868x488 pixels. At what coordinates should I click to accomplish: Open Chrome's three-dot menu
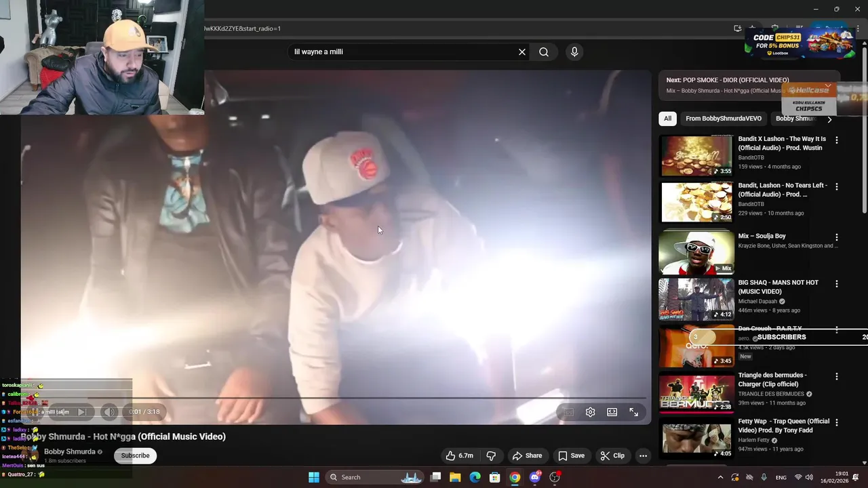click(x=858, y=28)
